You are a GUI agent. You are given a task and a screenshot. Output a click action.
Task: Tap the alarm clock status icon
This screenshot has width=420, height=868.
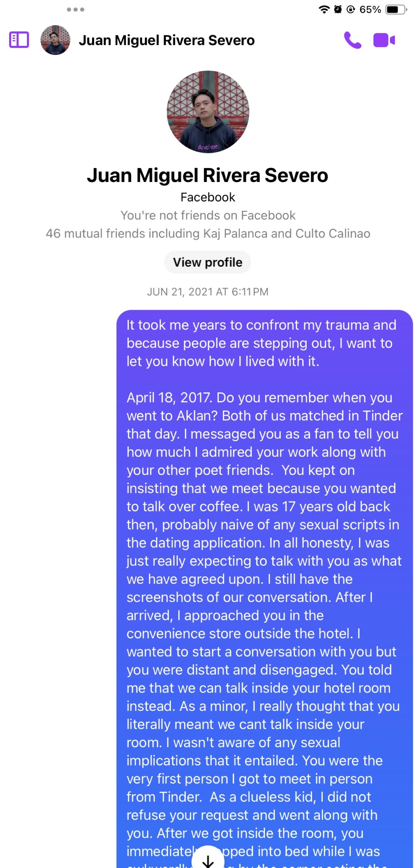point(338,9)
